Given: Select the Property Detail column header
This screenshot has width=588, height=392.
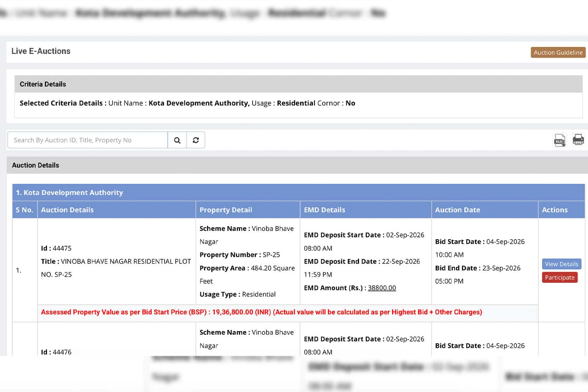Looking at the screenshot, I should pos(248,210).
